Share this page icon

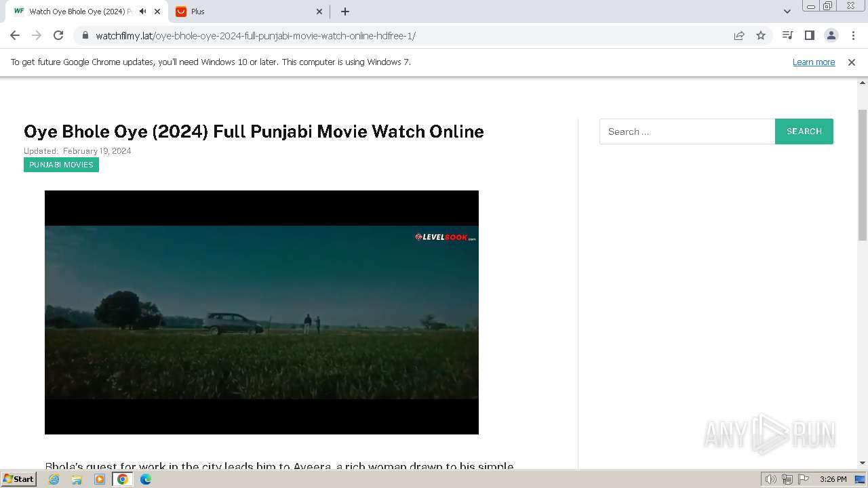(739, 35)
